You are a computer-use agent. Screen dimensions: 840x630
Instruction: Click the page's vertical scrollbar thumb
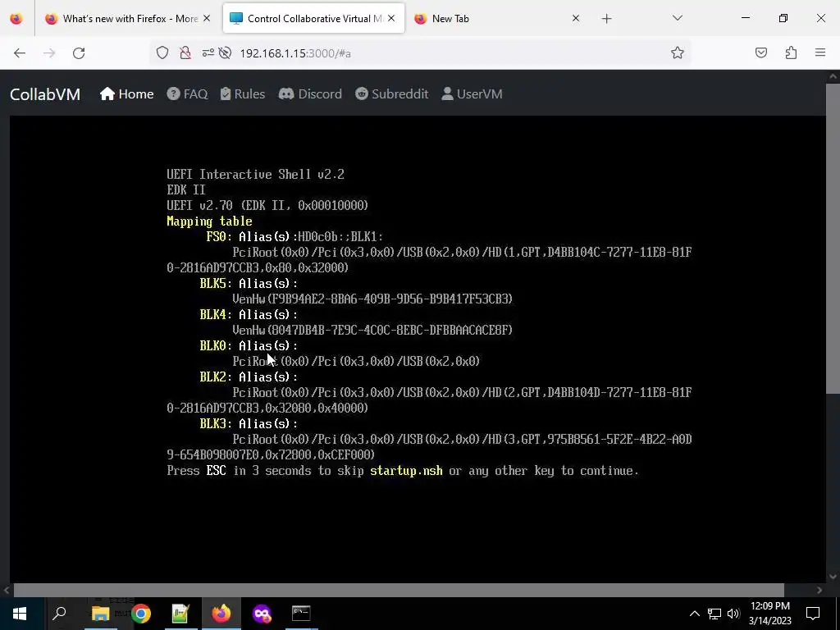click(x=833, y=237)
